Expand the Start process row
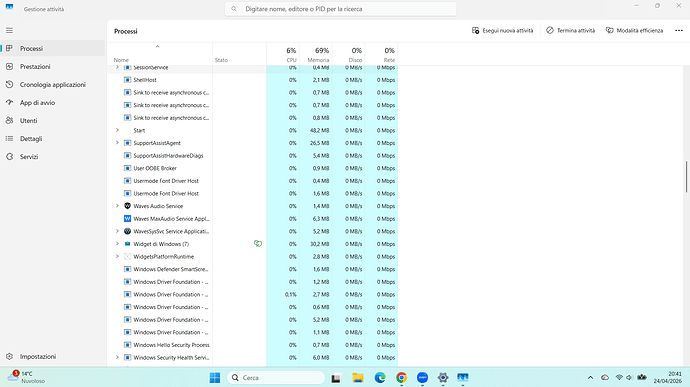This screenshot has height=387, width=690. click(117, 130)
